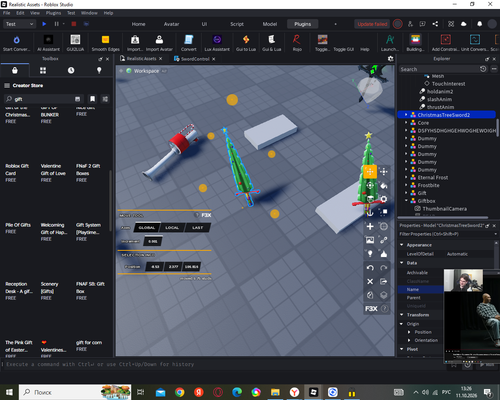Image resolution: width=500 pixels, height=400 pixels.
Task: Select the F3X New Part tool
Action: pyautogui.click(x=370, y=227)
